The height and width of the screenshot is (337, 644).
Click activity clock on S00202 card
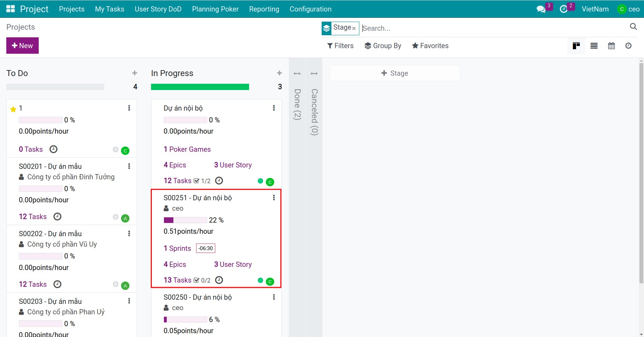tap(57, 284)
